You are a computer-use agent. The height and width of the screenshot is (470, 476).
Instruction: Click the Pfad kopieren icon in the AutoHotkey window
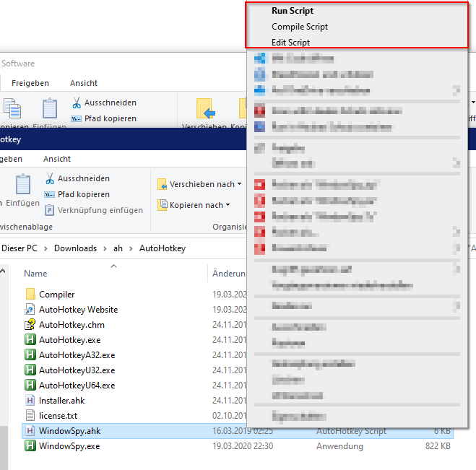tap(50, 194)
